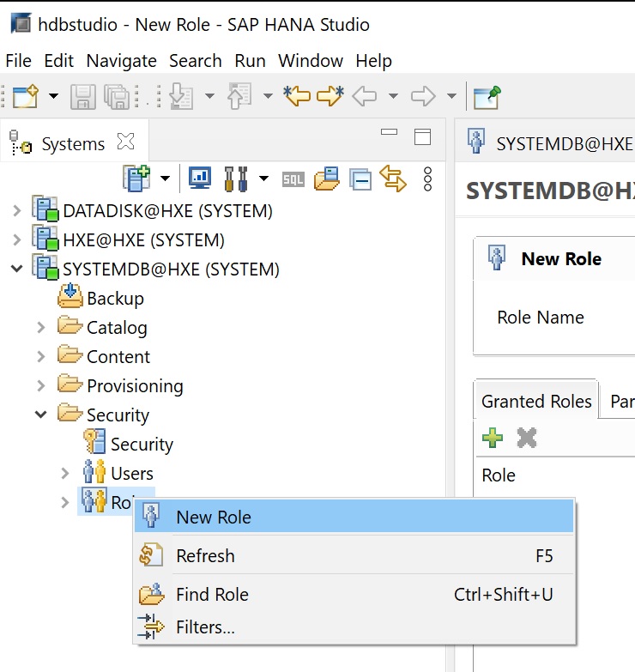Click the Previous Annotation yellow arrow icon

[x=297, y=96]
